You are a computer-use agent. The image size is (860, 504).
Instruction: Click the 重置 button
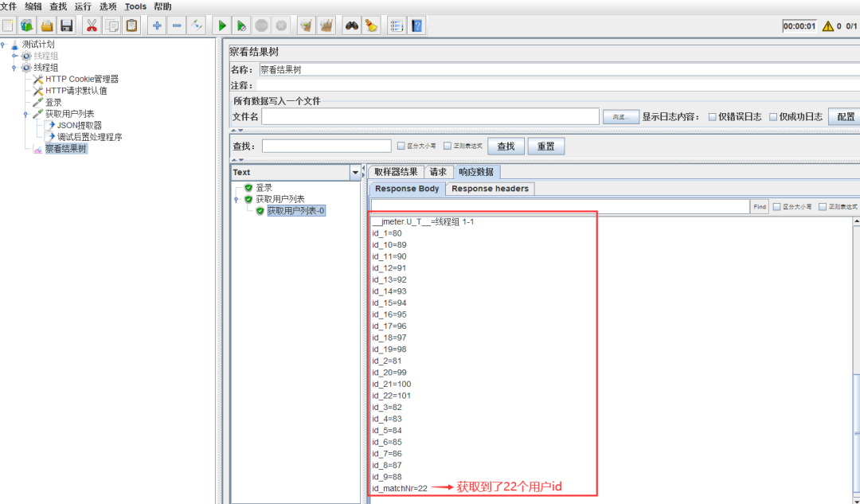point(545,147)
